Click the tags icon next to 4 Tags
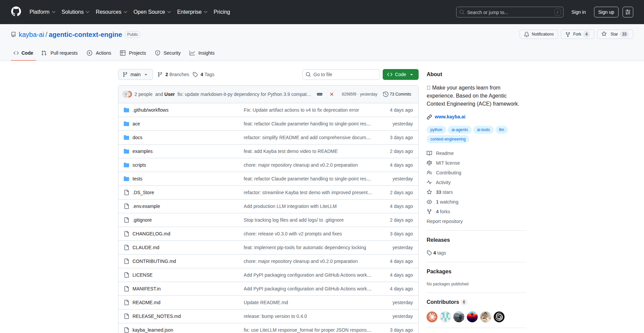 click(x=195, y=74)
